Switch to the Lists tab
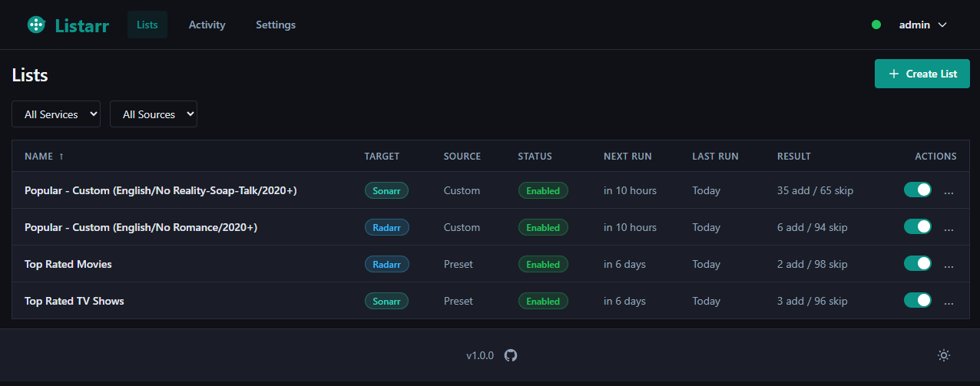This screenshot has width=980, height=386. [147, 25]
